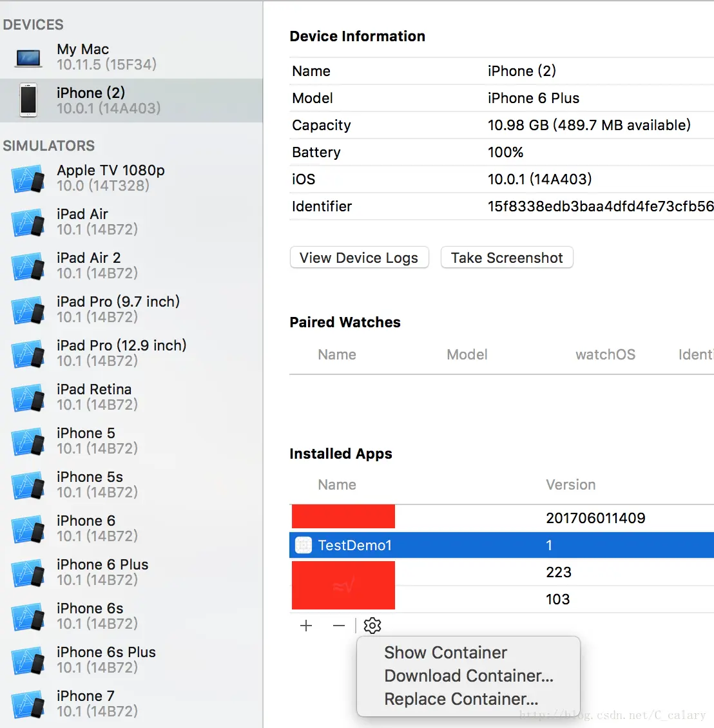This screenshot has height=728, width=714.
Task: Click the TestDemo1 app icon
Action: [x=304, y=545]
